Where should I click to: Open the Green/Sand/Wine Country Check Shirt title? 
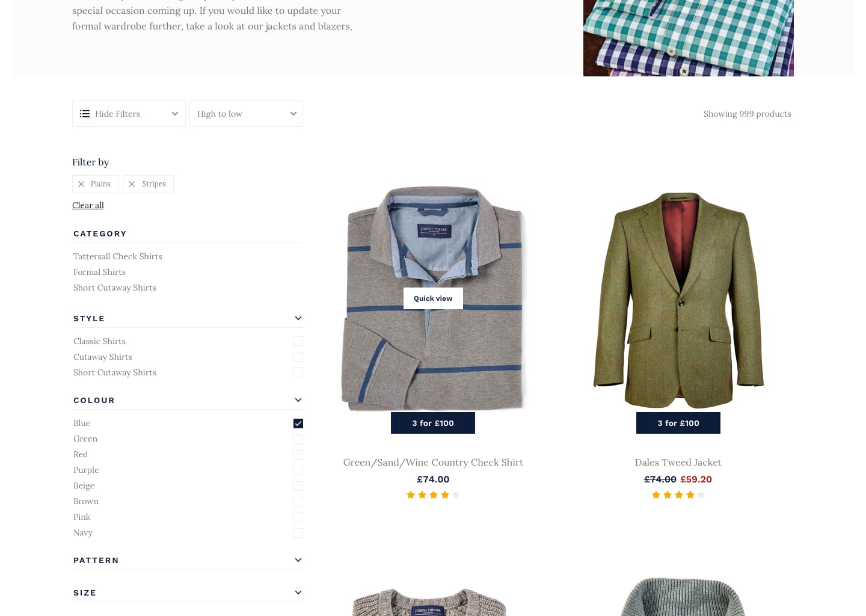(433, 462)
